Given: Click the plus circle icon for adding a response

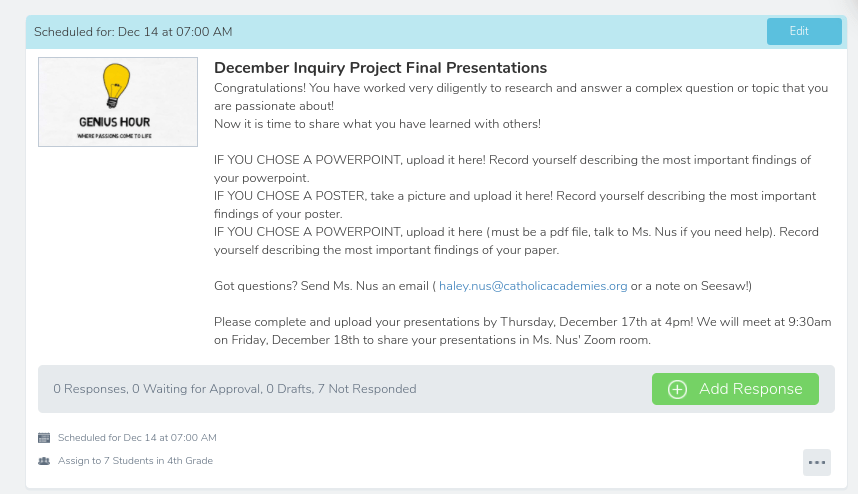Looking at the screenshot, I should point(677,389).
